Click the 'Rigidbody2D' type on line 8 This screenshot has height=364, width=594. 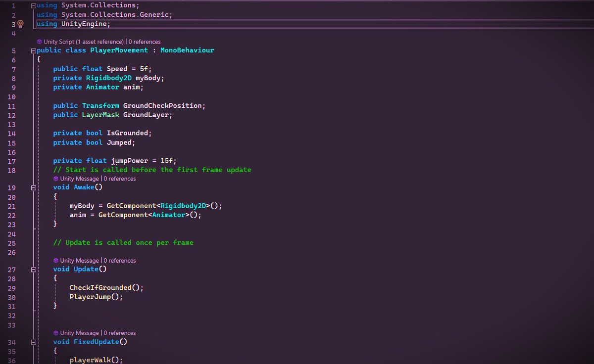[x=108, y=78]
